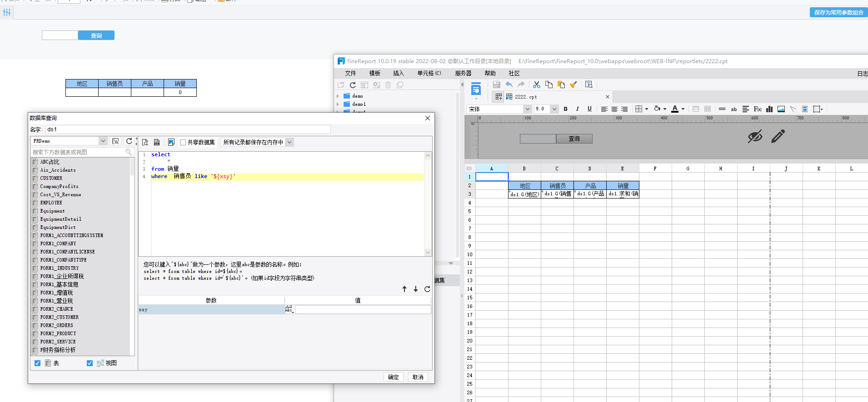
Task: Uncheck the 视图 checkbox
Action: [x=90, y=363]
